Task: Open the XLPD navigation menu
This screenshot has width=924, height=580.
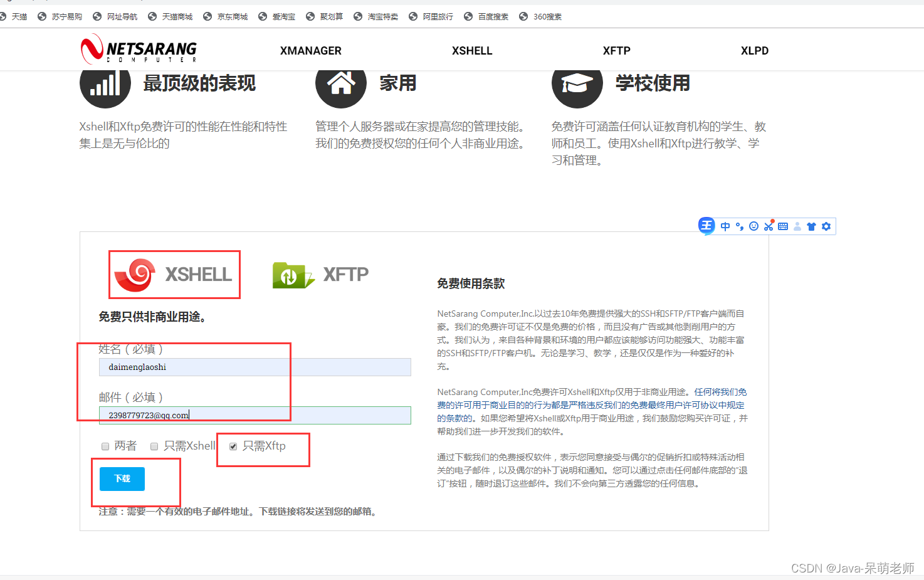Action: click(755, 51)
